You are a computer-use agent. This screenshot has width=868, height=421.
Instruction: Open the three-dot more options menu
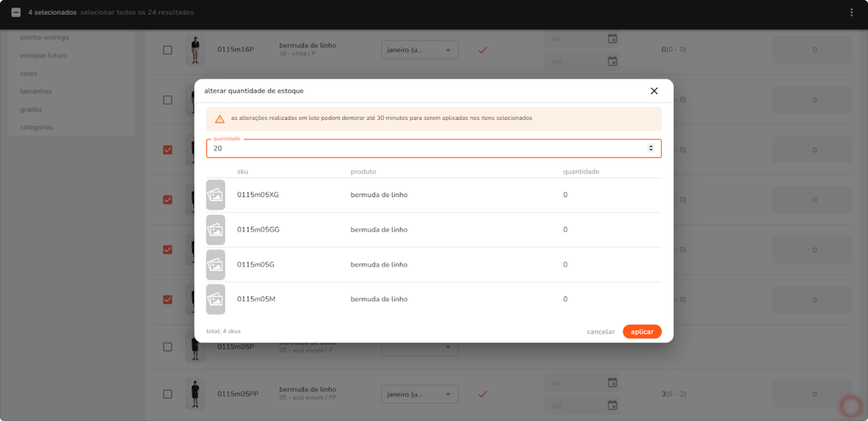(851, 13)
